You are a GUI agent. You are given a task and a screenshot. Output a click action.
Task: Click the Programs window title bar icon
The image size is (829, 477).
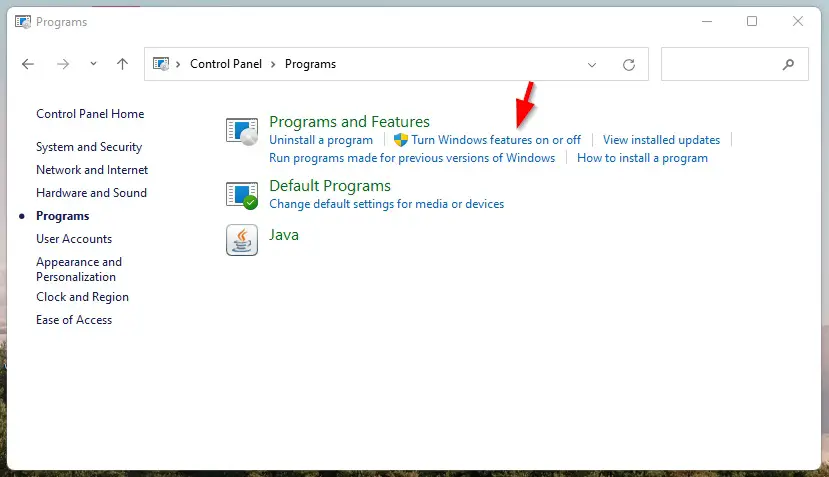click(23, 22)
